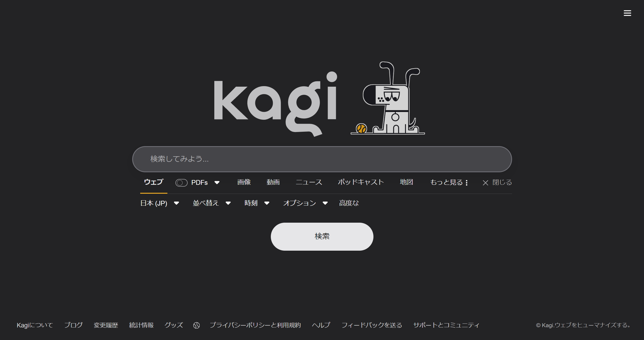
Task: Click the 検索してみよう search input field
Action: click(322, 159)
